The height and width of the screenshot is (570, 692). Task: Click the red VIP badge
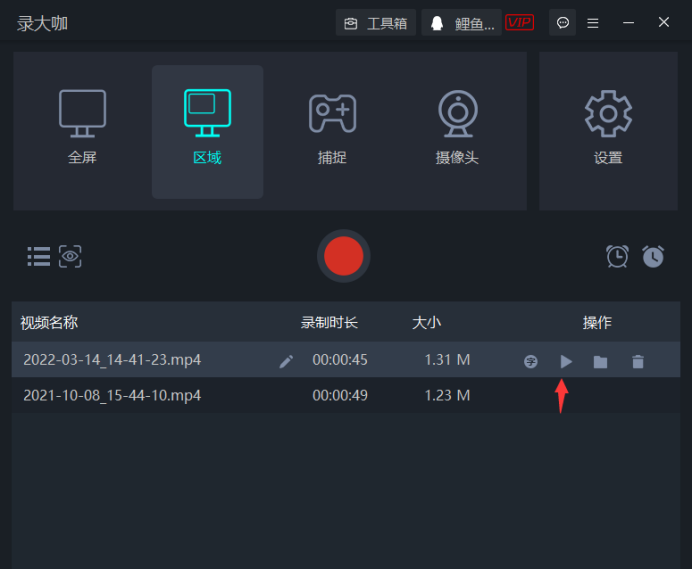[x=519, y=22]
